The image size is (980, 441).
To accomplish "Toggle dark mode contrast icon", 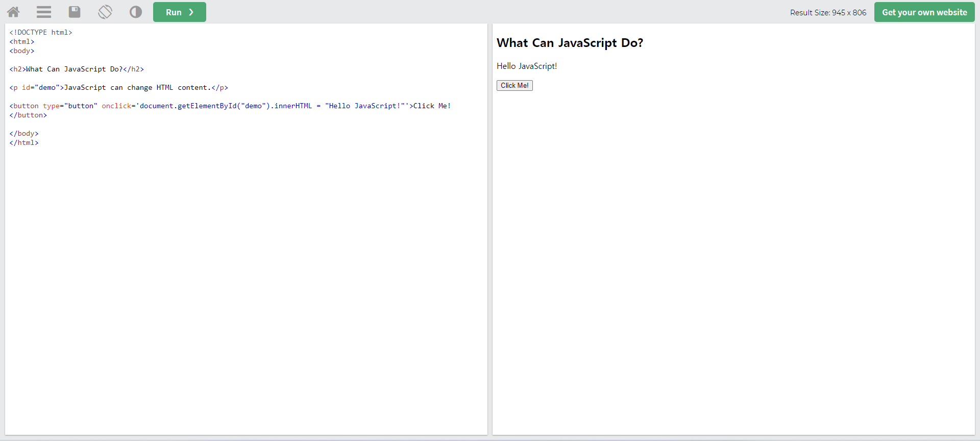I will pos(136,12).
